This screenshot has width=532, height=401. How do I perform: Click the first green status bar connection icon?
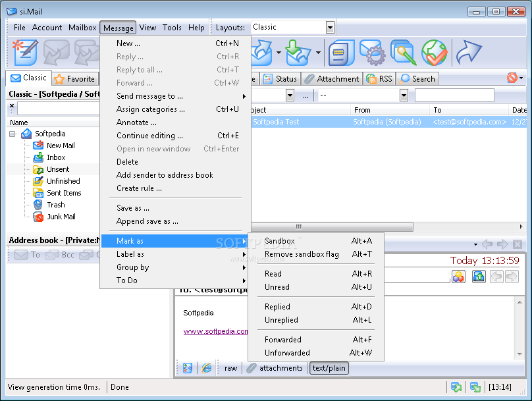(456, 387)
